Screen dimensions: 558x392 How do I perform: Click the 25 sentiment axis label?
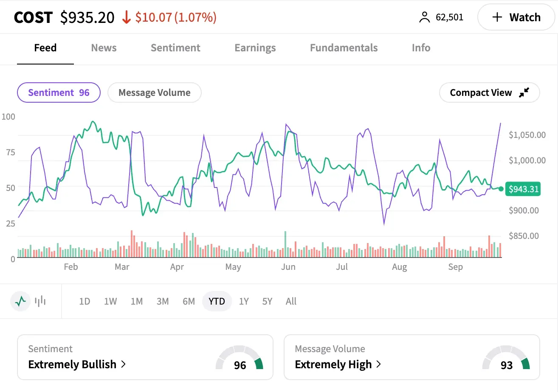coord(11,223)
